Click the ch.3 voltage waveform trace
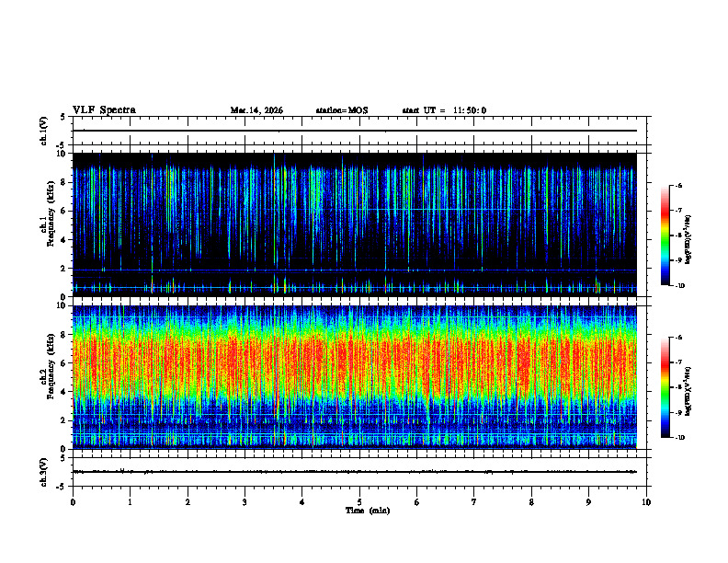This screenshot has width=728, height=563. [x=355, y=472]
